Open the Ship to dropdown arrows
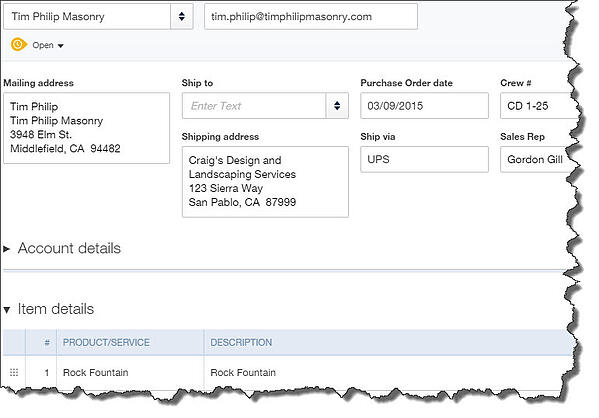This screenshot has width=599, height=418. (x=337, y=105)
